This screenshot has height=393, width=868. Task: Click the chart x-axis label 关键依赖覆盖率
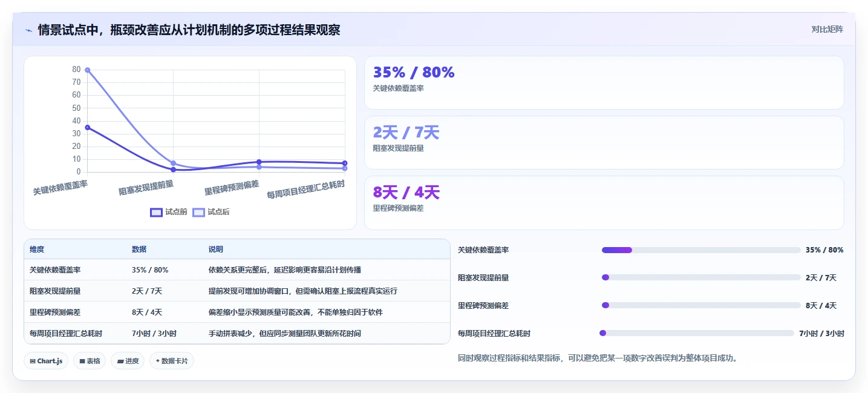(60, 187)
